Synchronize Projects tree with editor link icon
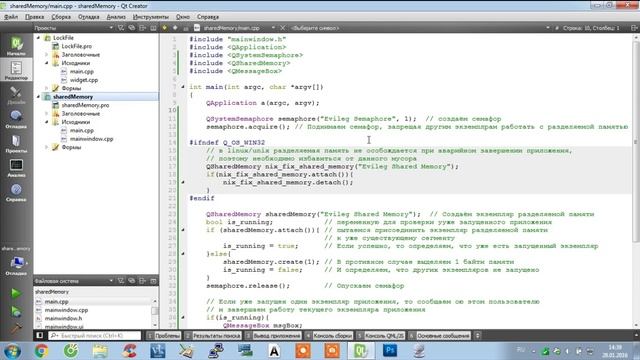This screenshot has width=640, height=360. [131, 28]
